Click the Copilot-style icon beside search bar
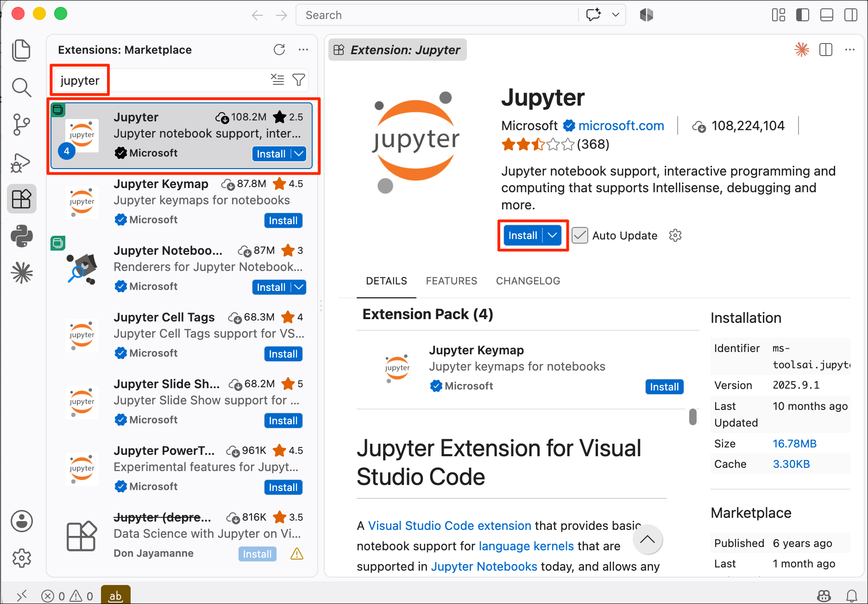868x604 pixels. point(647,15)
